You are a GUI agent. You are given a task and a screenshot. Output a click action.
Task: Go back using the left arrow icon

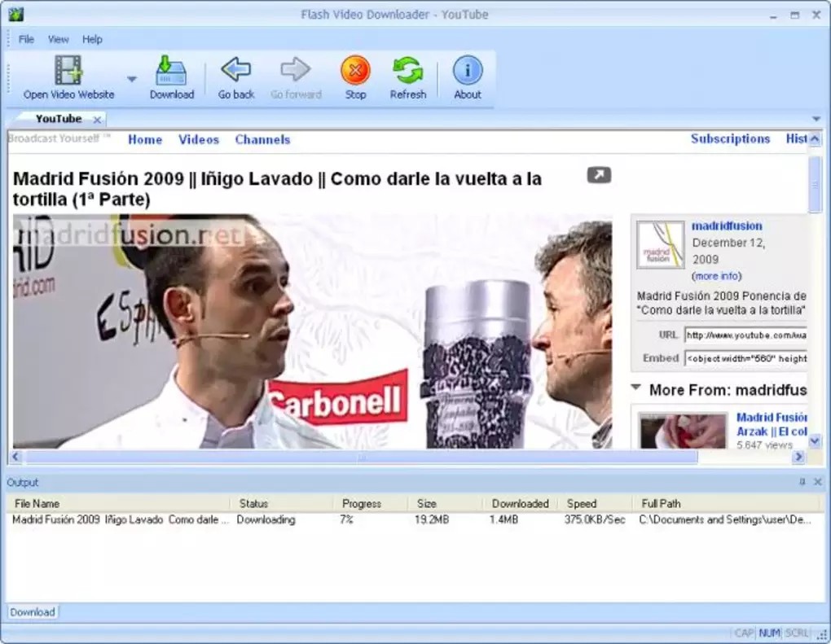(235, 69)
